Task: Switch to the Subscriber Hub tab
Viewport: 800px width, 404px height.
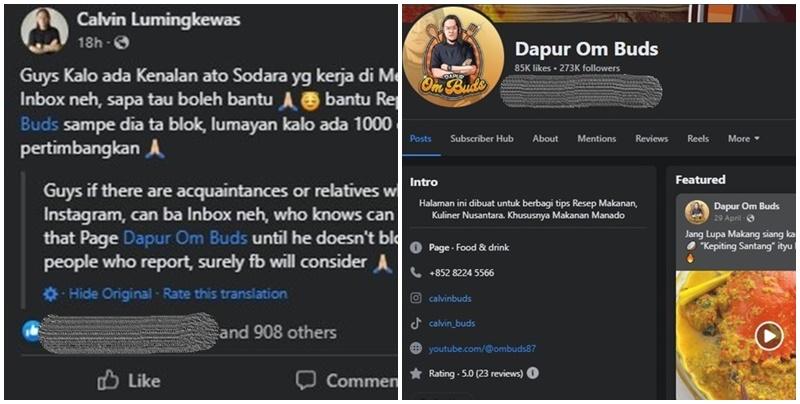Action: tap(482, 139)
